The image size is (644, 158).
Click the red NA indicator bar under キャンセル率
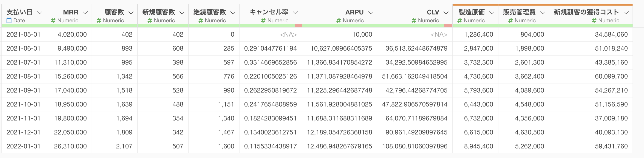(x=298, y=26)
